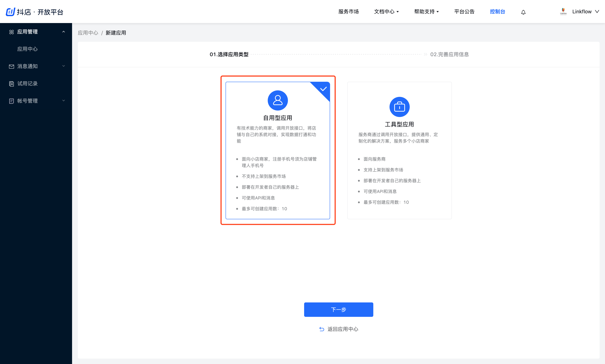605x364 pixels.
Task: Click the 应用中心 breadcrumb link
Action: click(88, 33)
